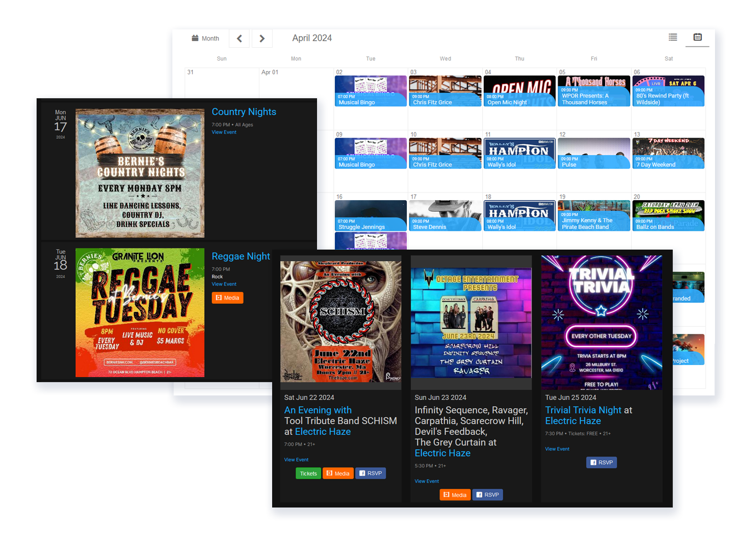This screenshot has height=543, width=756.
Task: Click 'Sat Jun 22 2024' date text
Action: pos(309,398)
